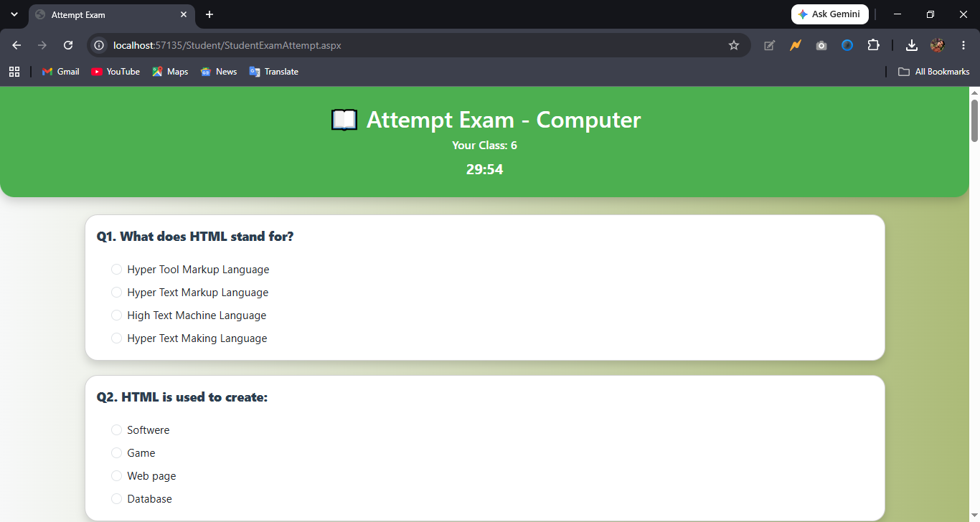Pick the 'Game' radio option
The image size is (980, 522).
click(x=116, y=453)
